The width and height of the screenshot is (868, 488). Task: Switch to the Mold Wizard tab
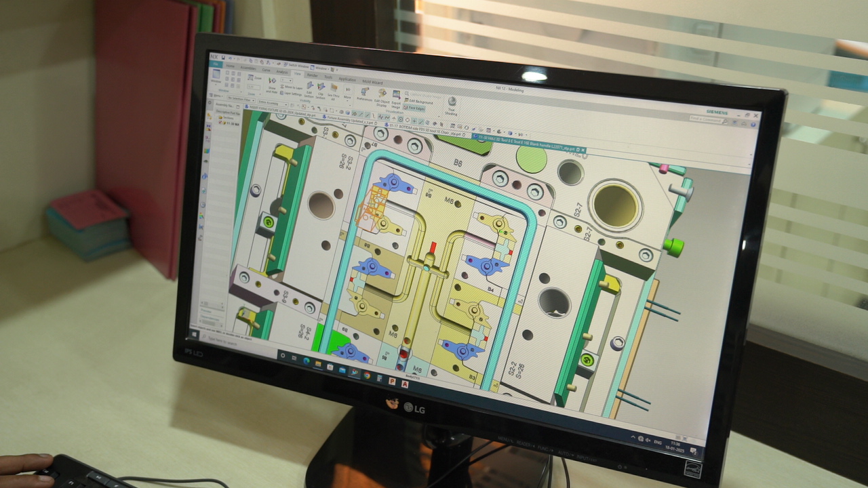[372, 83]
